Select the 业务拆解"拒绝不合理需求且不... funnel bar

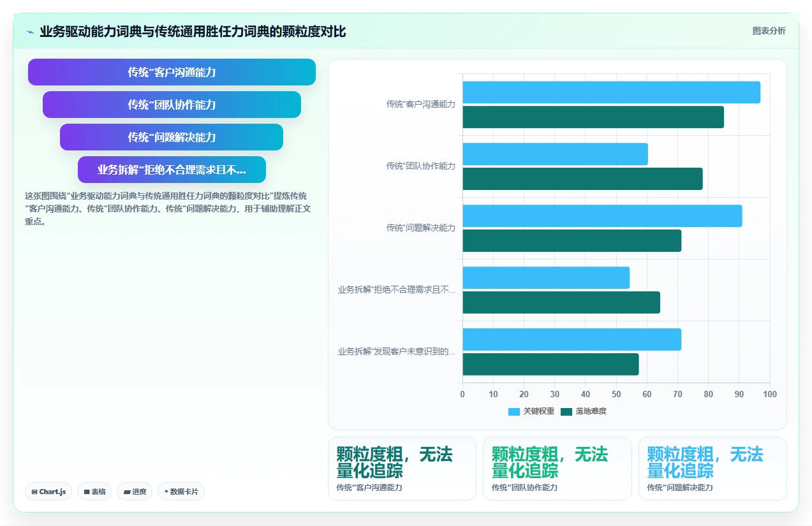tap(172, 170)
